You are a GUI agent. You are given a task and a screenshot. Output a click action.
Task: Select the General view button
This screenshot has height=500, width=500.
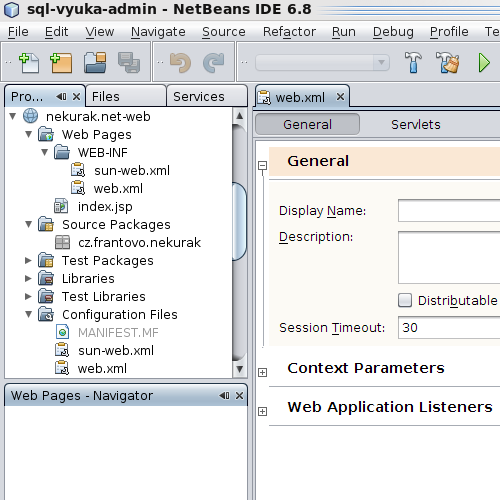coord(307,124)
